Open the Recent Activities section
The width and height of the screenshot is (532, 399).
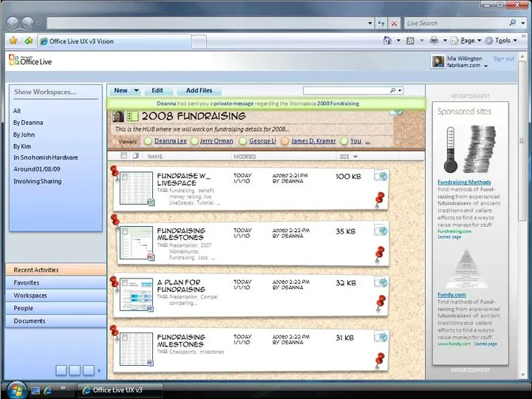[x=55, y=270]
